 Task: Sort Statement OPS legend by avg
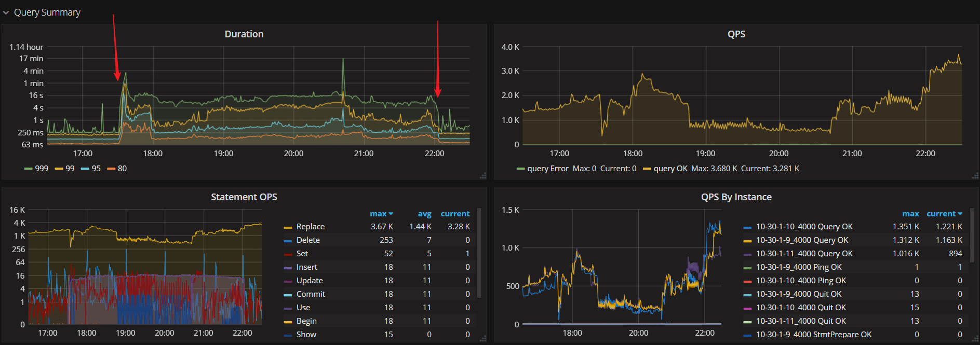424,214
